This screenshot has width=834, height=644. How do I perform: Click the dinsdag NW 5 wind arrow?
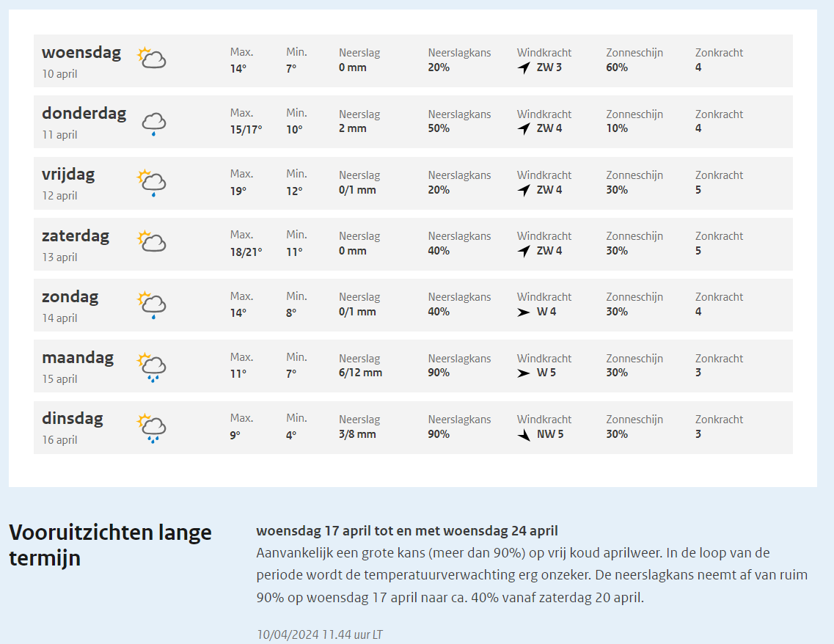tap(524, 435)
